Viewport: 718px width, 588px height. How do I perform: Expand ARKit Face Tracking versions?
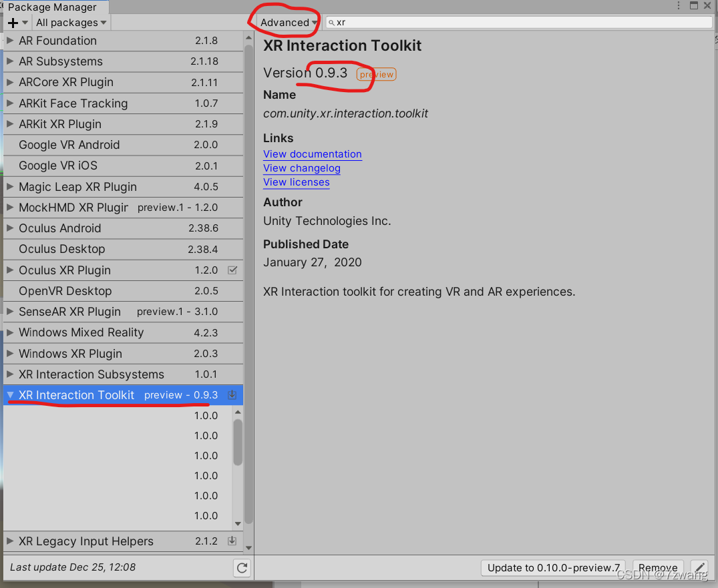click(x=9, y=103)
